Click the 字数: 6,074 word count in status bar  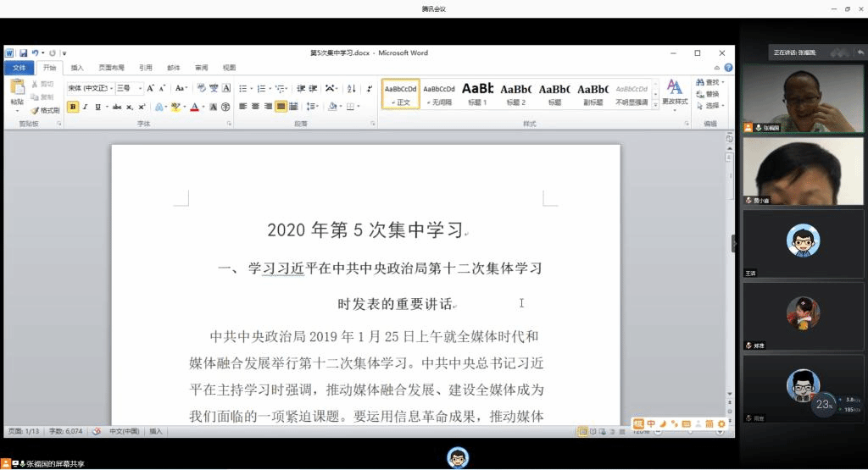coord(65,431)
